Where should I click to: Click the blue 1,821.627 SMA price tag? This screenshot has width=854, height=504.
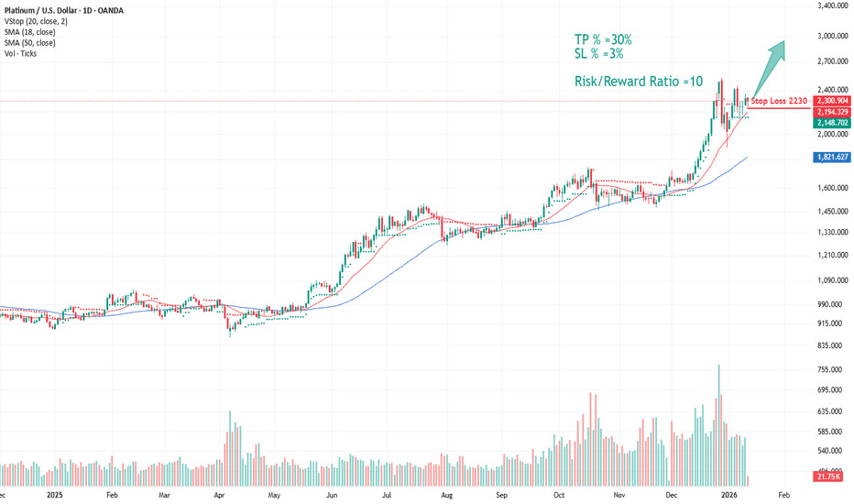832,158
